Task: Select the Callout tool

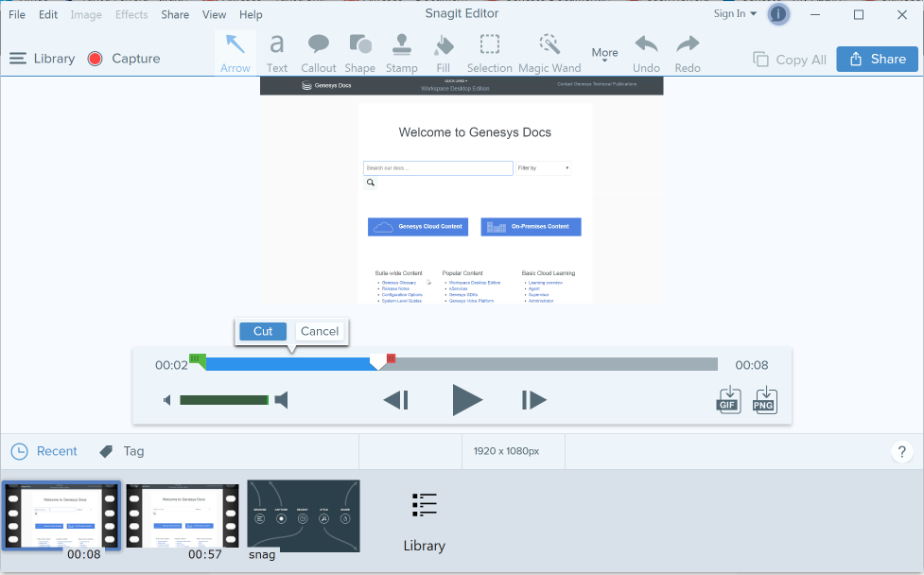Action: 319,52
